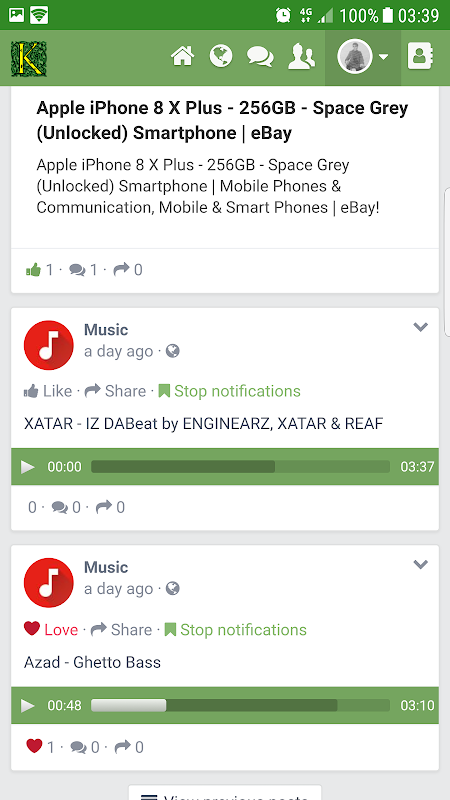Remove Love reaction on Azad post
Image resolution: width=450 pixels, height=800 pixels.
pos(51,630)
